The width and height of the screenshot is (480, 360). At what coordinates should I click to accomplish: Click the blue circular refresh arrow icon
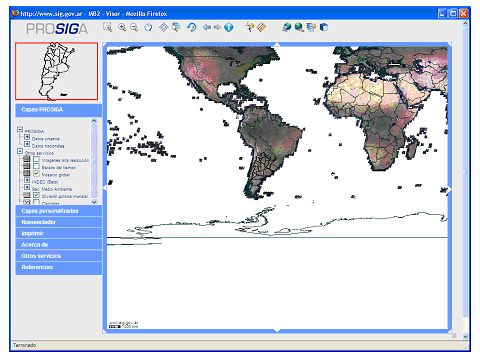click(191, 27)
